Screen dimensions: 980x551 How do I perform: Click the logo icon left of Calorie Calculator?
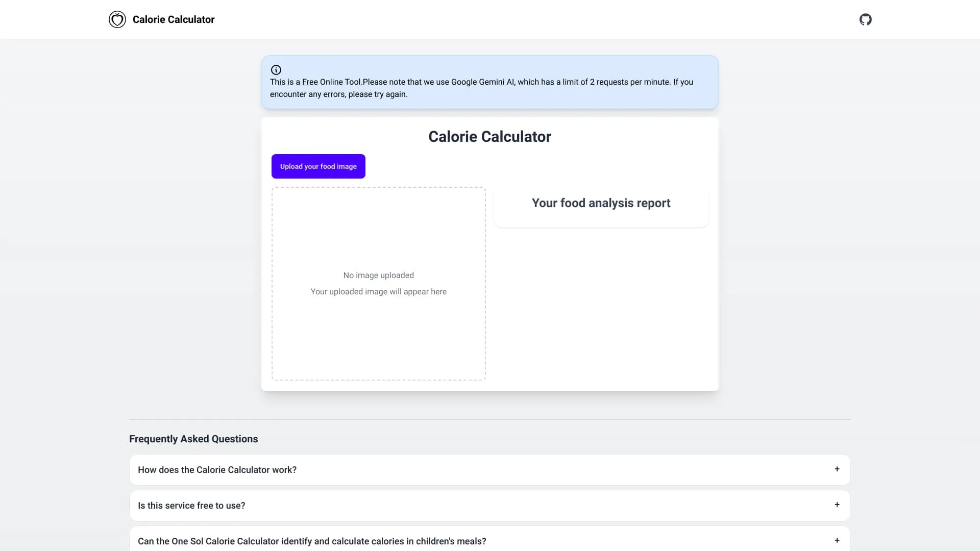tap(117, 19)
